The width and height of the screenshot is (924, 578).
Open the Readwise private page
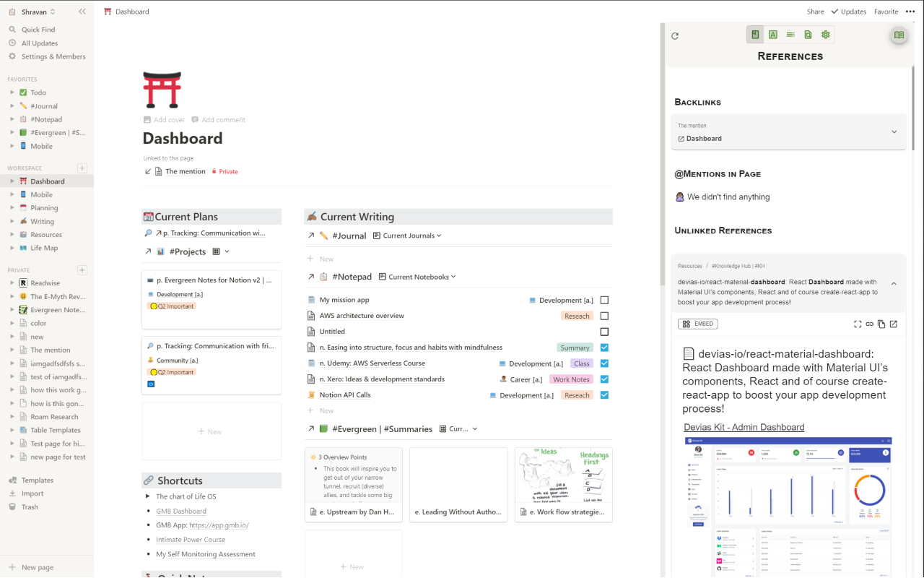point(45,283)
